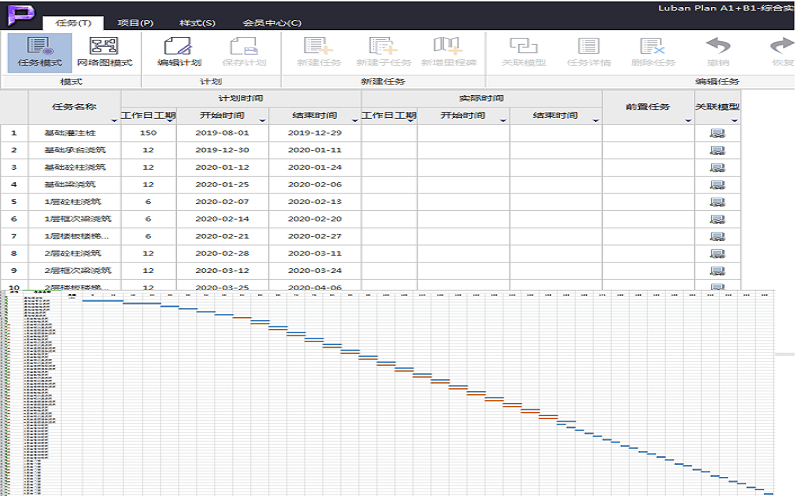Screen dimensions: 800x500
Task: Click linked model icon for 基础承台浇筑 row
Action: pyautogui.click(x=717, y=151)
